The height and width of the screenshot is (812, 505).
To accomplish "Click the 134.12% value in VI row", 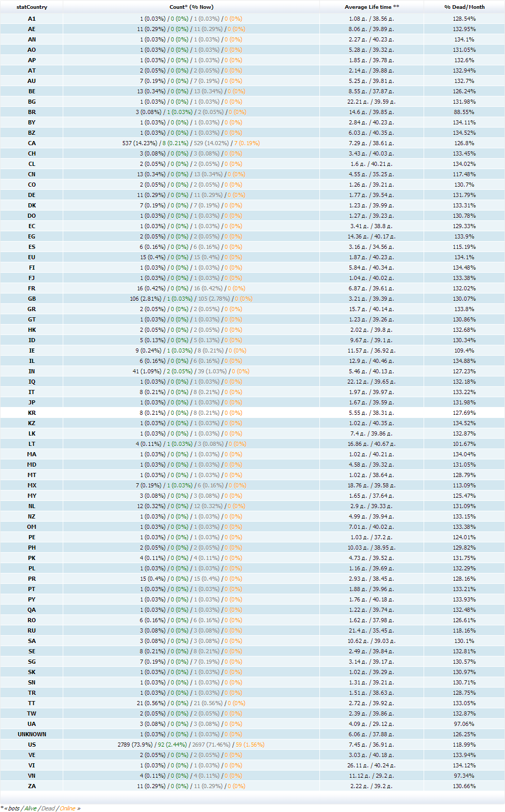I will [x=464, y=765].
